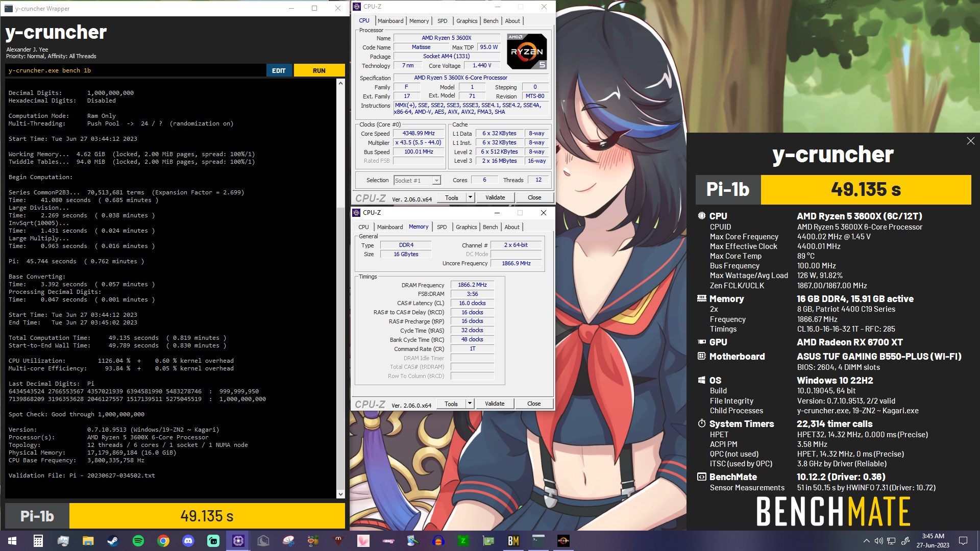Click y-cruncher output scroll-up arrow

[x=340, y=83]
